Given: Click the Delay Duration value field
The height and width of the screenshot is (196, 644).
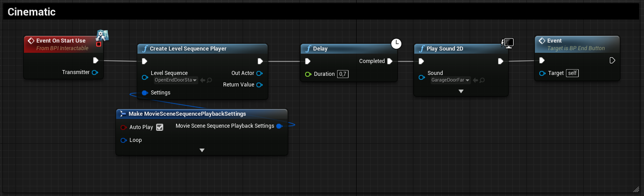Looking at the screenshot, I should click(x=342, y=74).
